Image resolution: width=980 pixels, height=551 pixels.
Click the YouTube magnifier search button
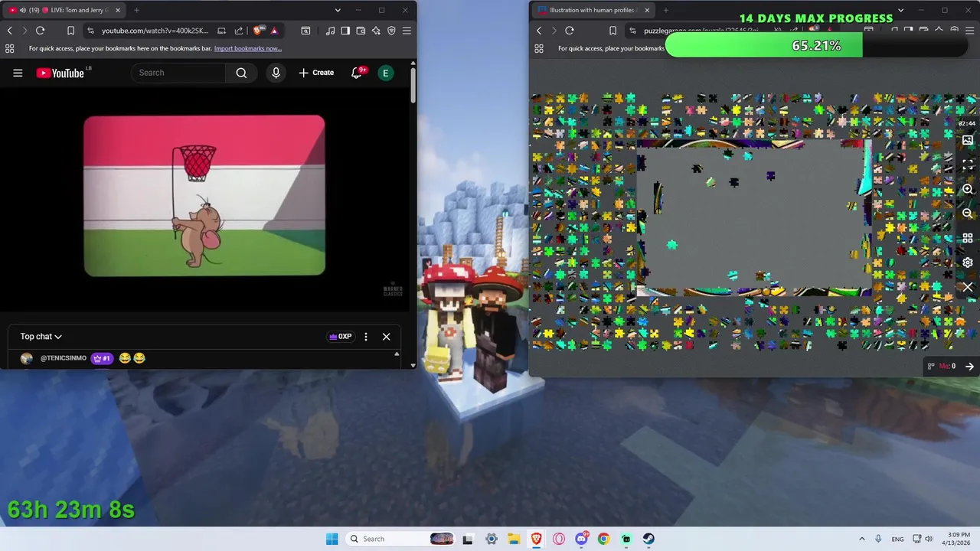[241, 73]
